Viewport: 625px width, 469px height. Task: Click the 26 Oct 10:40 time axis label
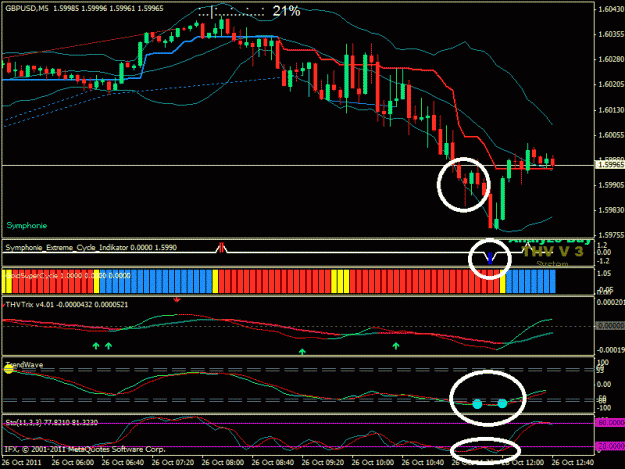(x=423, y=463)
